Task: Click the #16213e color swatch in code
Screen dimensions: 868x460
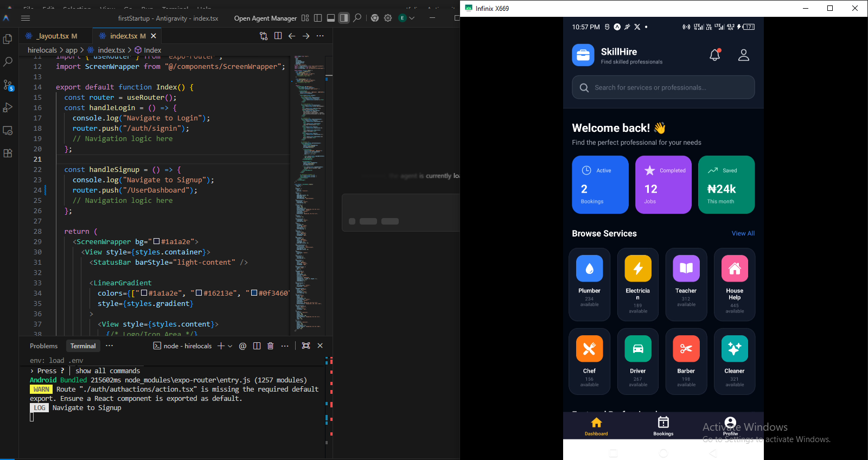Action: [x=199, y=293]
